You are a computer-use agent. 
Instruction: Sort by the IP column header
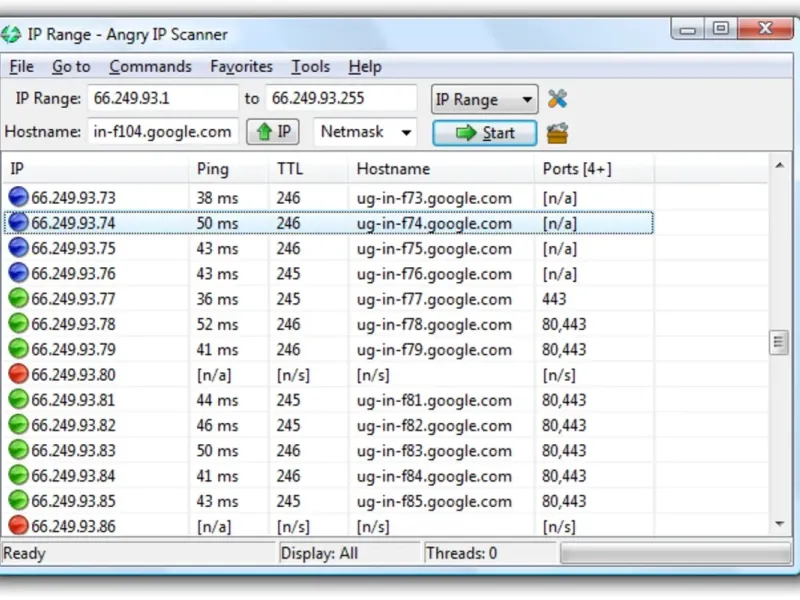pyautogui.click(x=95, y=169)
